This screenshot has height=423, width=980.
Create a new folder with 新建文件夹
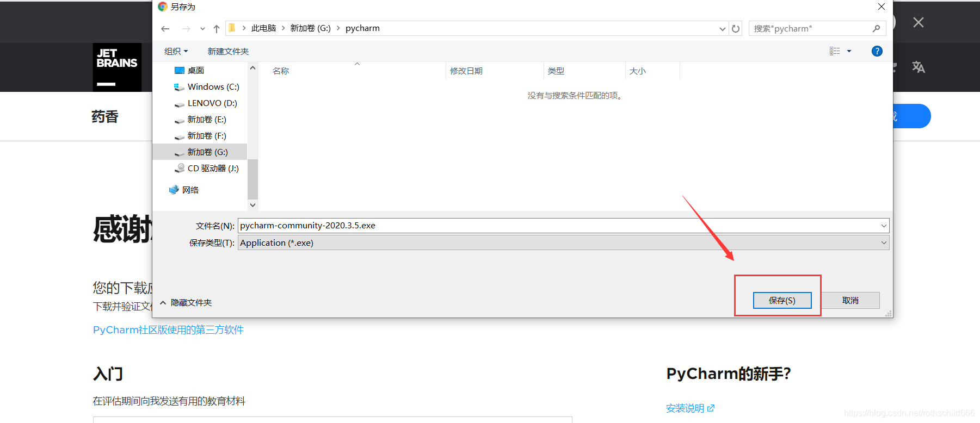click(x=228, y=51)
